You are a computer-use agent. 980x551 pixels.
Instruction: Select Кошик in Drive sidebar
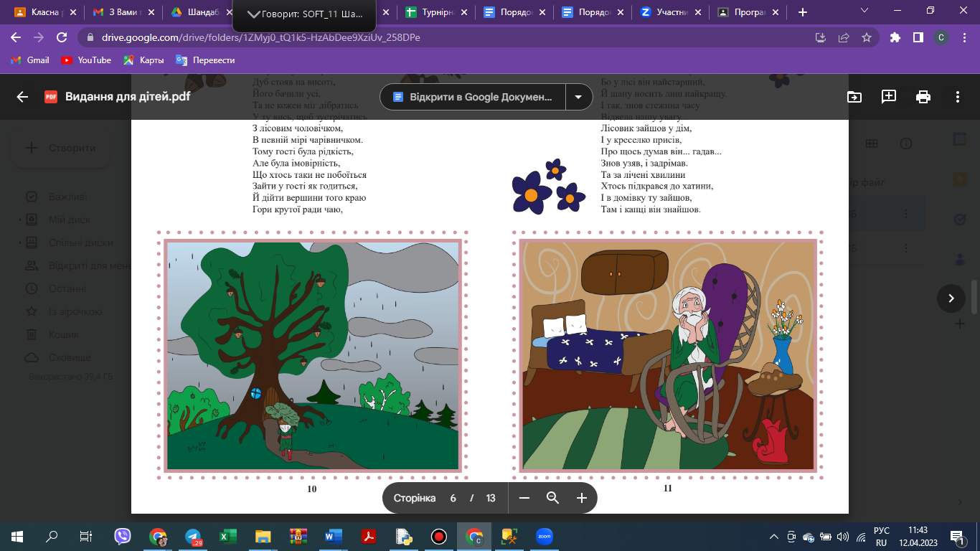click(63, 334)
